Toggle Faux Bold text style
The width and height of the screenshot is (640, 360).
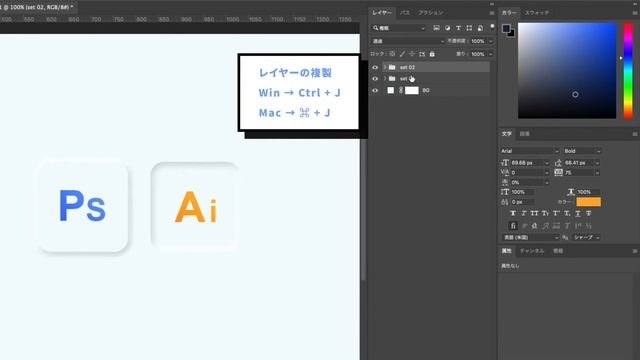click(513, 213)
